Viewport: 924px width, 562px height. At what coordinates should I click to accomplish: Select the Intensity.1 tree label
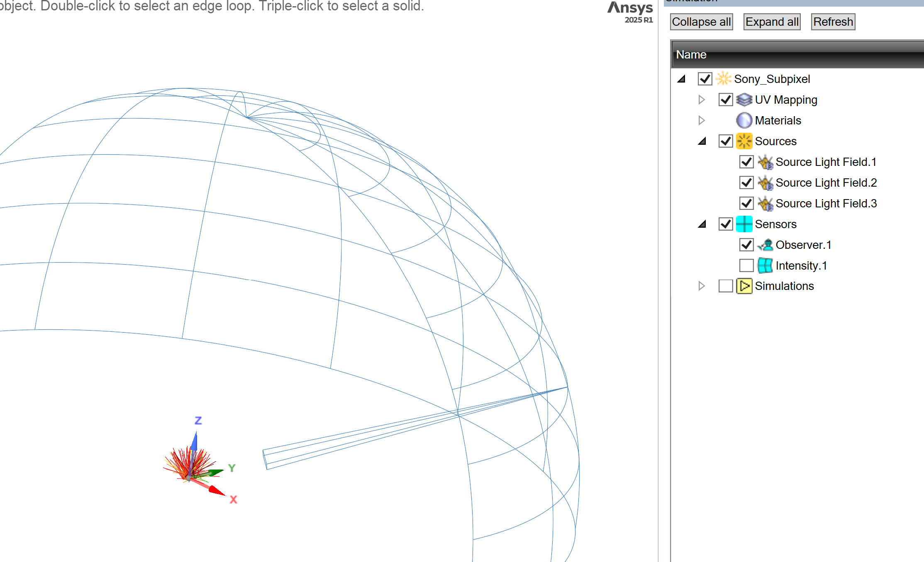point(801,265)
